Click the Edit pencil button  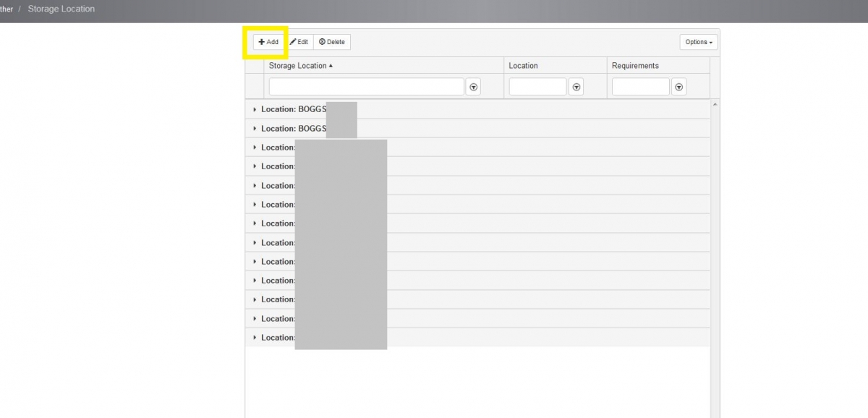(x=299, y=42)
